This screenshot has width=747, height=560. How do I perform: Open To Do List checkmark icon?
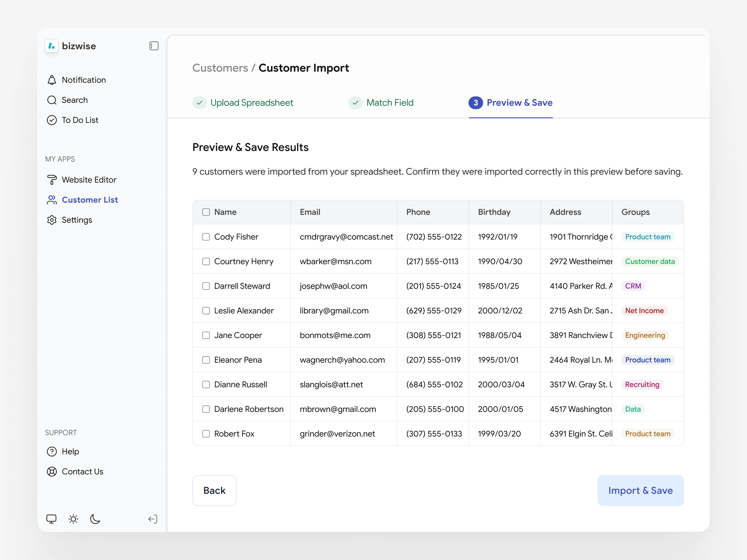52,120
